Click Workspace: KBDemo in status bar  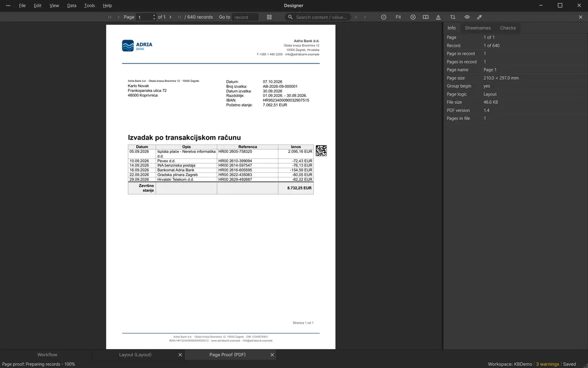point(510,364)
